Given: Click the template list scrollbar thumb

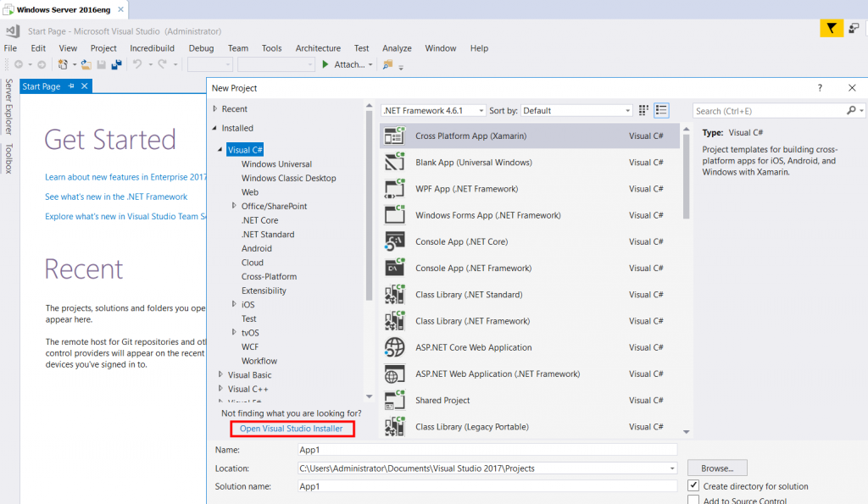Looking at the screenshot, I should click(687, 177).
